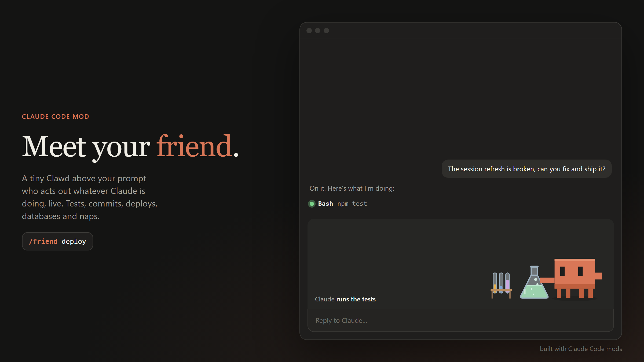Click 'built with Claude Code mods' footer text
Image resolution: width=644 pixels, height=362 pixels.
coord(581,349)
